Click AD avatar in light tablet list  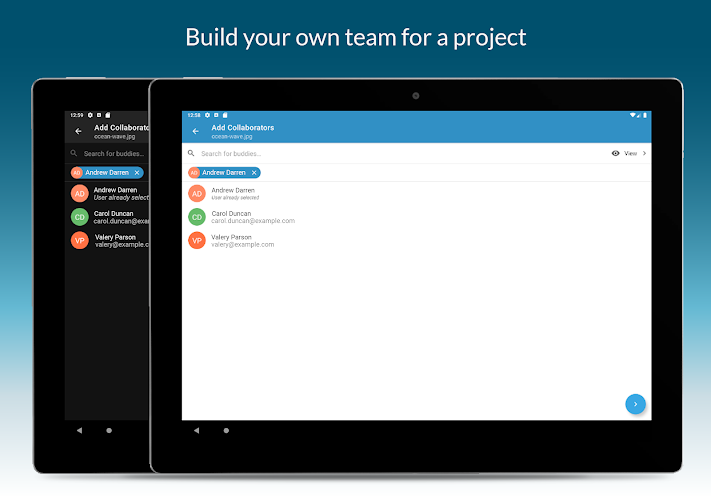197,194
